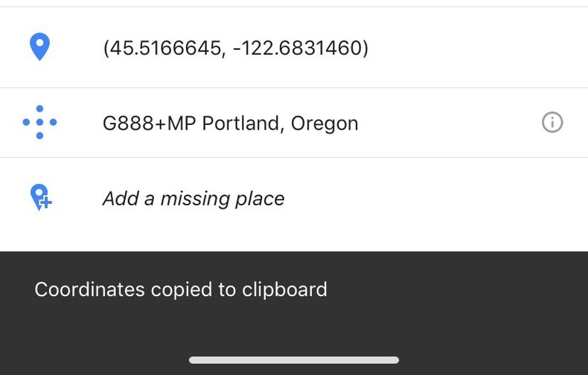The width and height of the screenshot is (588, 375).
Task: Learn more about plus codes via info button
Action: (x=552, y=122)
